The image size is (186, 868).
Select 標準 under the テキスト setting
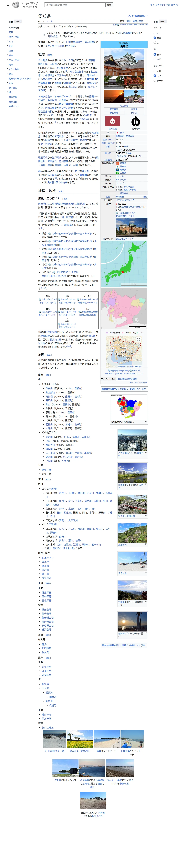[155, 38]
